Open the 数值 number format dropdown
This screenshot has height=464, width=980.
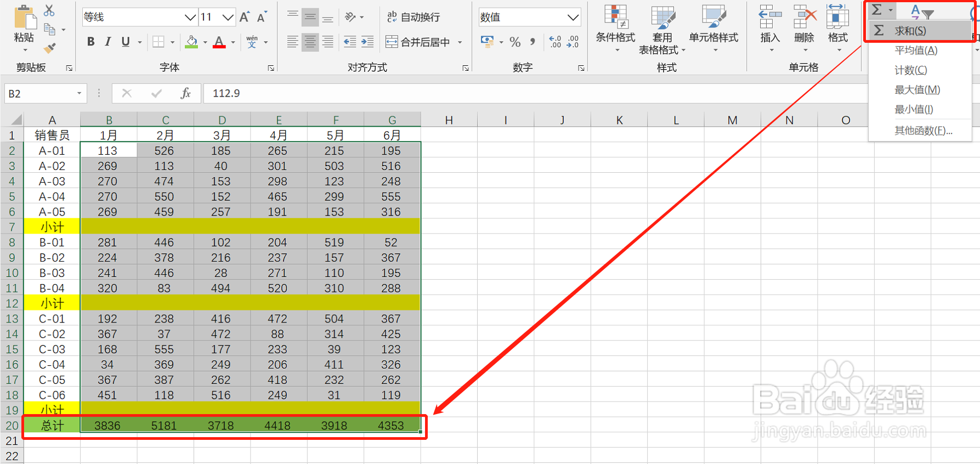click(573, 17)
